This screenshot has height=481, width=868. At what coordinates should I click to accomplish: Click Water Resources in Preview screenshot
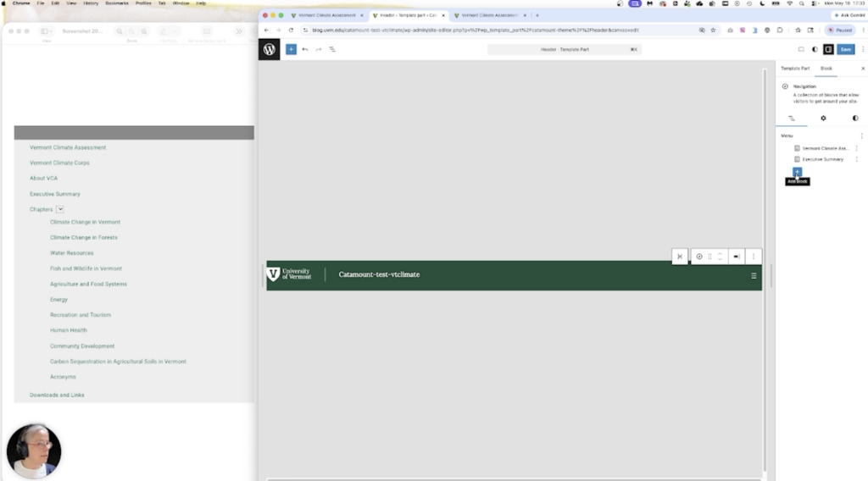(71, 252)
